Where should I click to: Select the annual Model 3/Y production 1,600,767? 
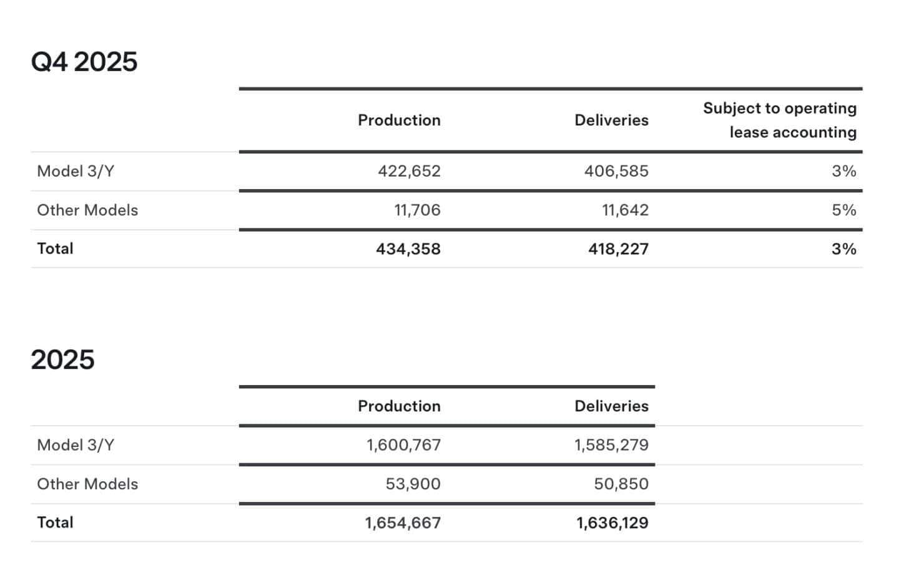tap(403, 445)
